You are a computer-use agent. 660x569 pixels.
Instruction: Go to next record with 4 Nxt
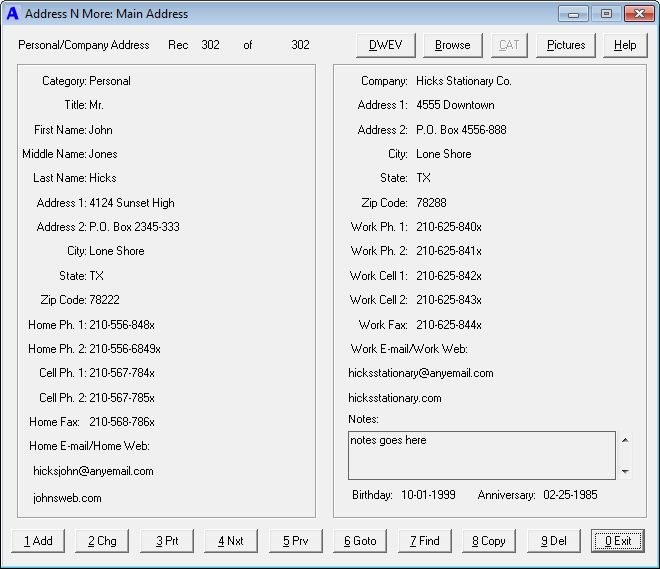[231, 541]
